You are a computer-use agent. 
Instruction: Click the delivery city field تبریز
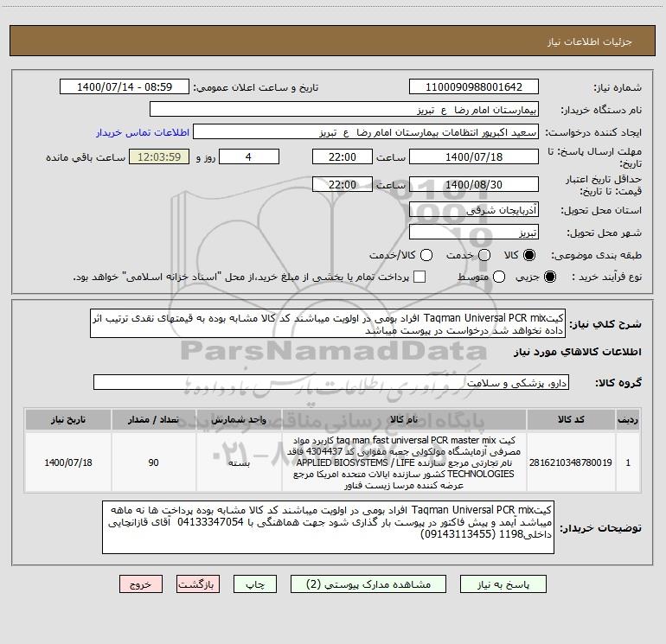tap(474, 233)
